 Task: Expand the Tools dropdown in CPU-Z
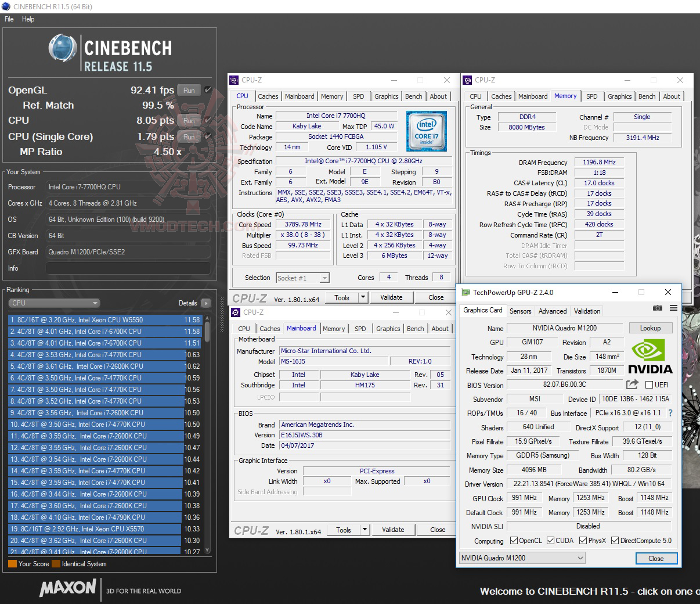pyautogui.click(x=362, y=297)
